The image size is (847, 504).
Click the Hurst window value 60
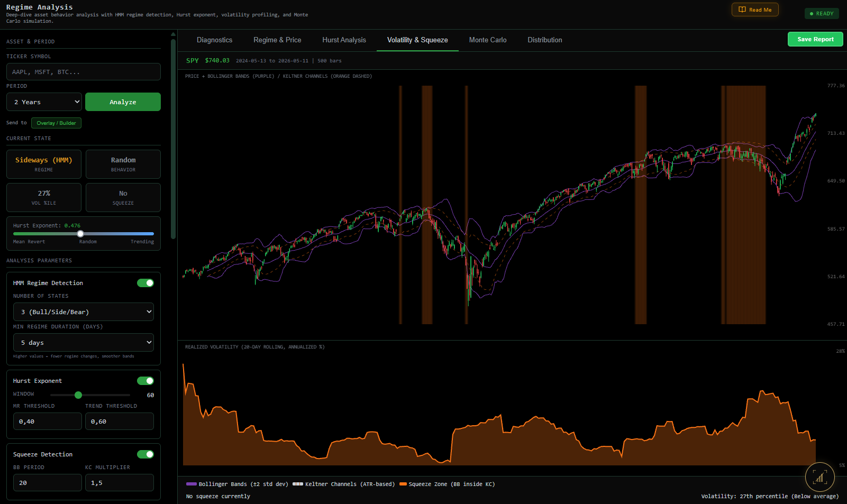(x=150, y=395)
